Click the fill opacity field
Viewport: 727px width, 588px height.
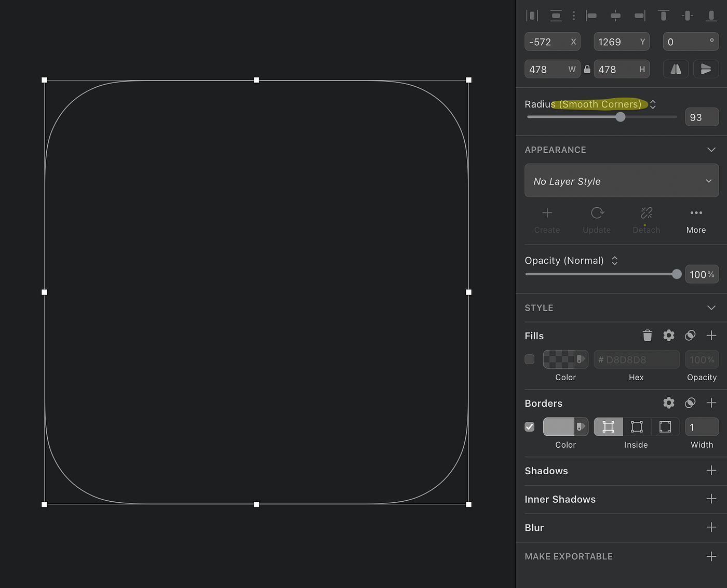pos(702,359)
